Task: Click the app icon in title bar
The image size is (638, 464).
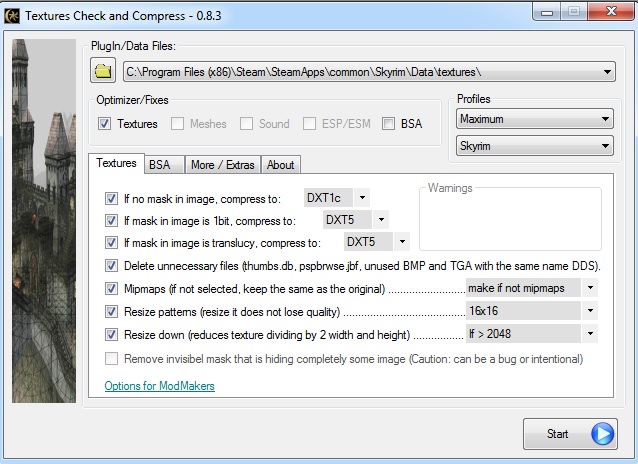Action: pyautogui.click(x=13, y=15)
